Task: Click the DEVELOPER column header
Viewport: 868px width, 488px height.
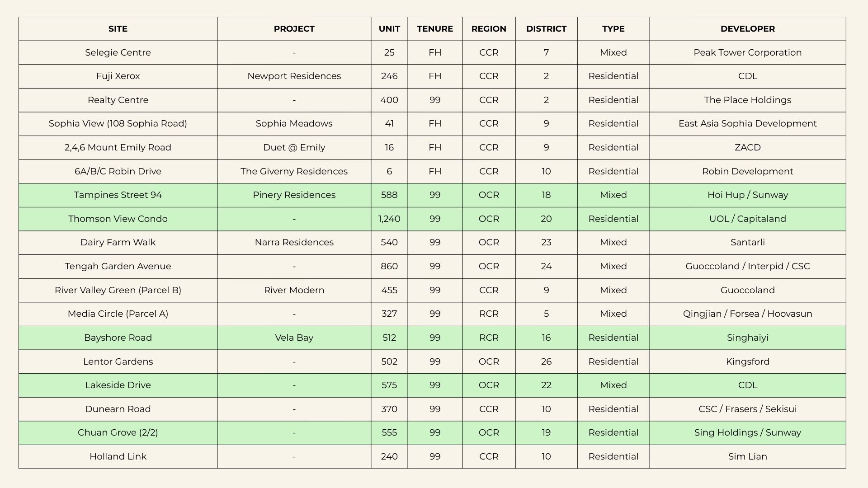Action: [x=747, y=29]
